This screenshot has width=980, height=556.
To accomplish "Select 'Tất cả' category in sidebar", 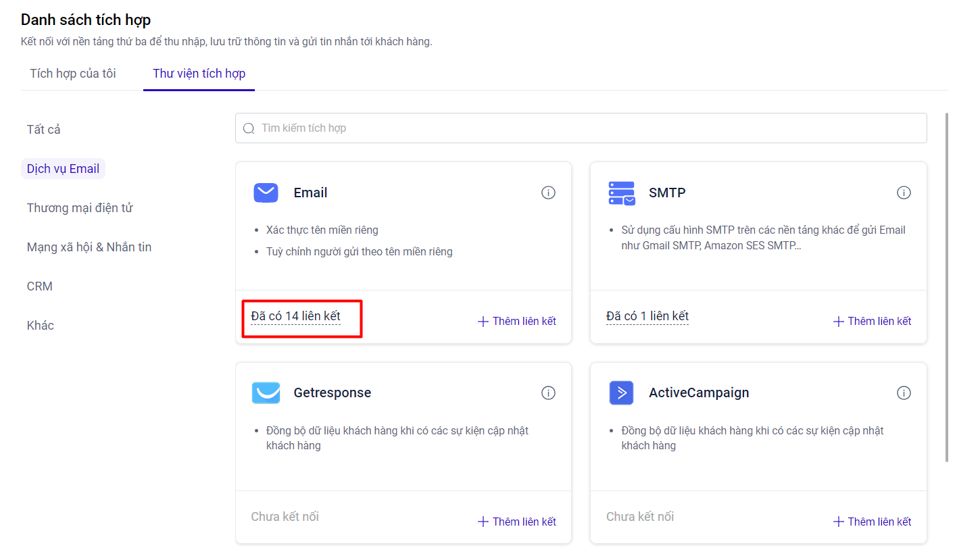I will [44, 129].
